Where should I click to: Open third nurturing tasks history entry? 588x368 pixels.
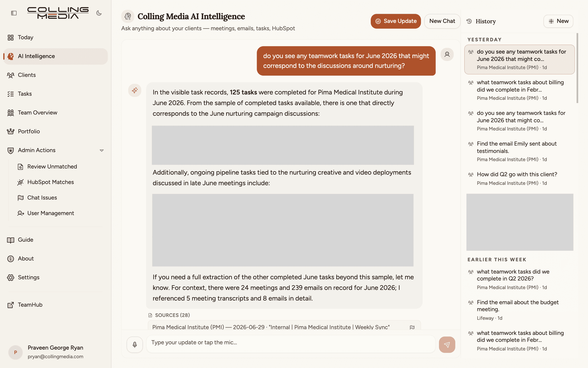pos(519,121)
